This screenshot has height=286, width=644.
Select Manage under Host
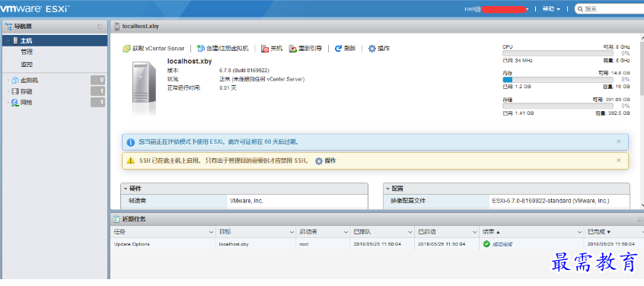click(27, 52)
